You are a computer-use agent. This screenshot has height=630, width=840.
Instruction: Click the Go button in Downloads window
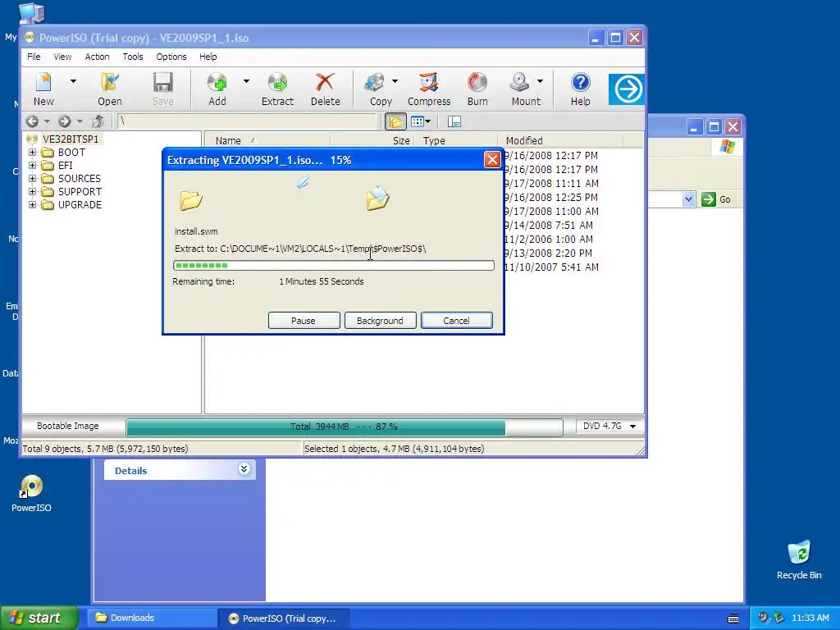[x=717, y=199]
